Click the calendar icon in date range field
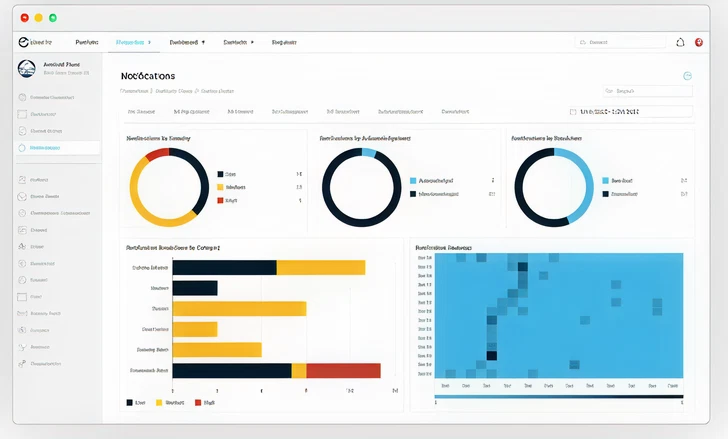Image resolution: width=728 pixels, height=439 pixels. [573, 112]
